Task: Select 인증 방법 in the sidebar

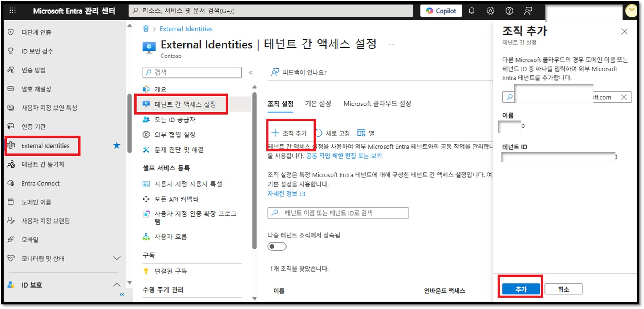Action: [x=33, y=70]
